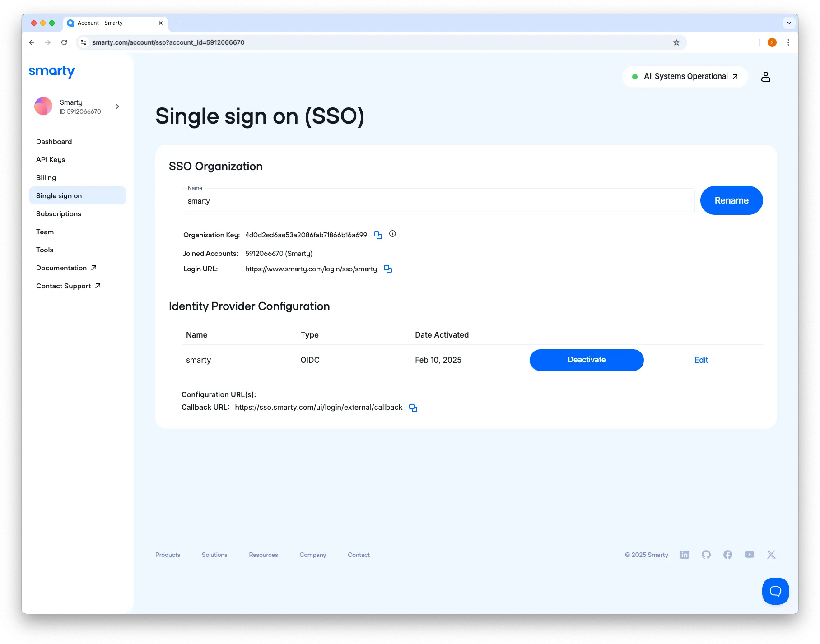The height and width of the screenshot is (644, 820).
Task: Click joined account 5912066670 (Smarty)
Action: pyautogui.click(x=279, y=254)
